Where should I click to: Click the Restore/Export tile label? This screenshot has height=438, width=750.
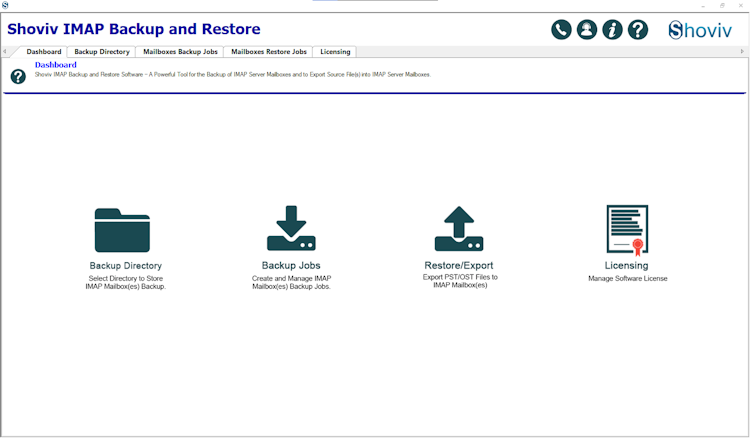pos(459,266)
